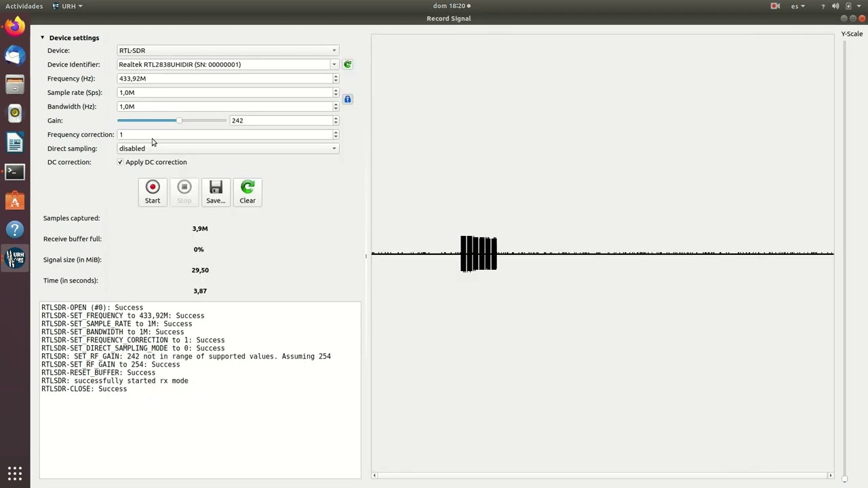Screen dimensions: 868x488
Task: Click the Stop recording button
Action: [x=184, y=192]
